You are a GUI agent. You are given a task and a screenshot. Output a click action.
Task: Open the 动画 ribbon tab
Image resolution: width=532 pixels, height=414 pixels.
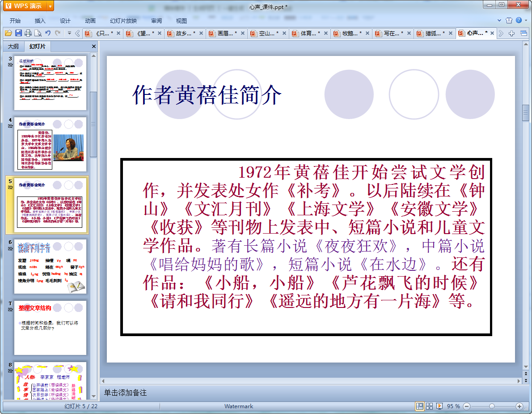pyautogui.click(x=90, y=21)
